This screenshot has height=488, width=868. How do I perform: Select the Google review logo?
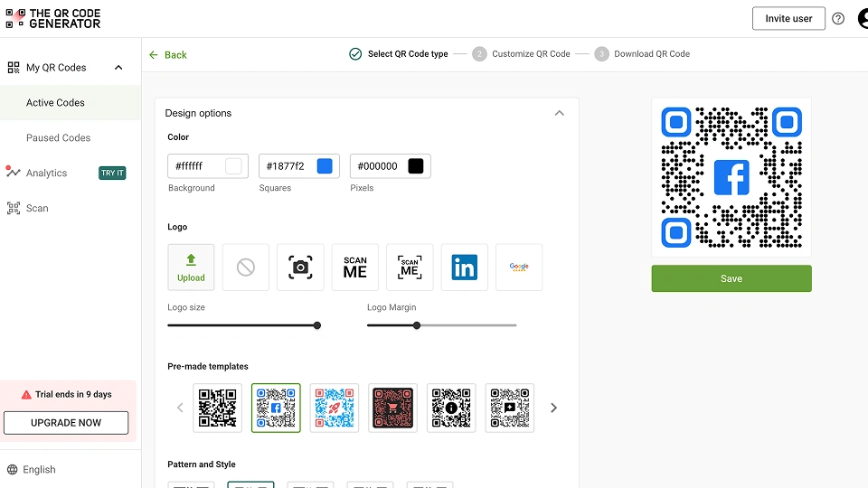[x=519, y=267]
